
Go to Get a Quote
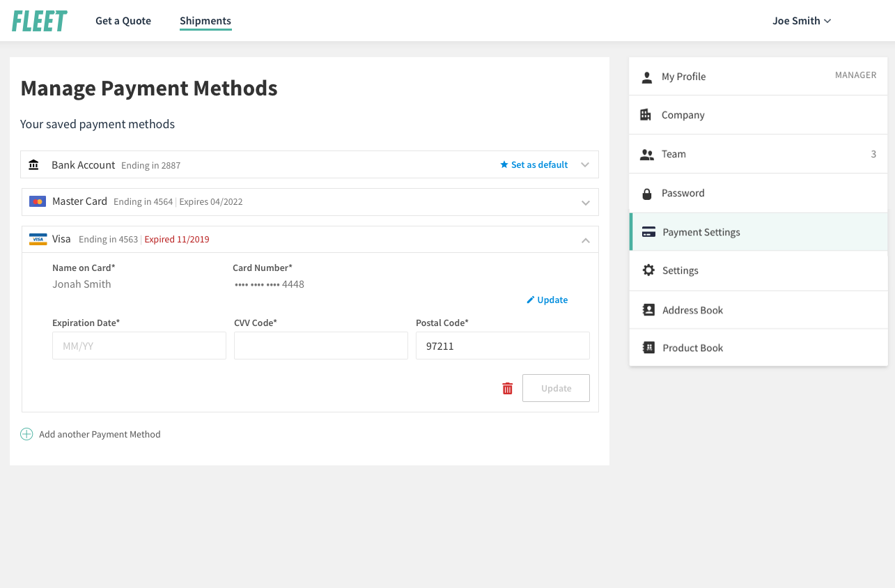click(123, 21)
